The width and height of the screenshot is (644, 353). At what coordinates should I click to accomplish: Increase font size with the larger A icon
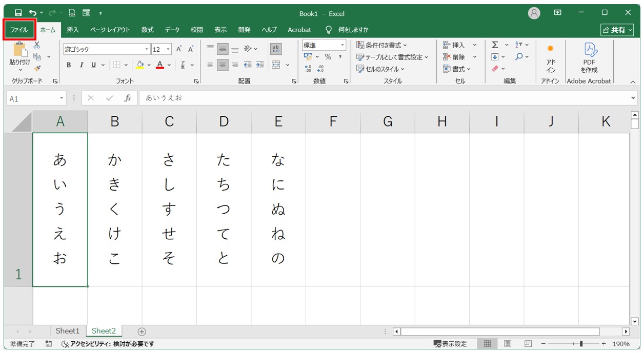click(179, 49)
